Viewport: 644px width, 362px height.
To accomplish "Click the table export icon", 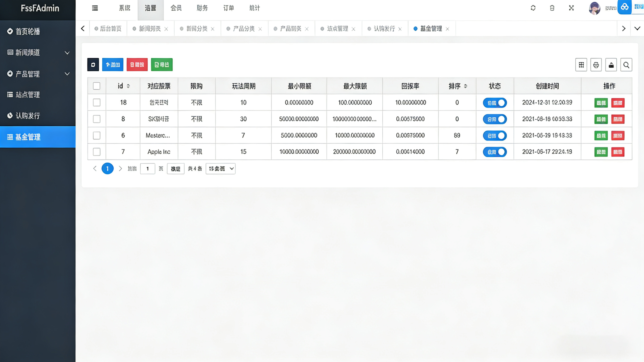I will tap(611, 65).
